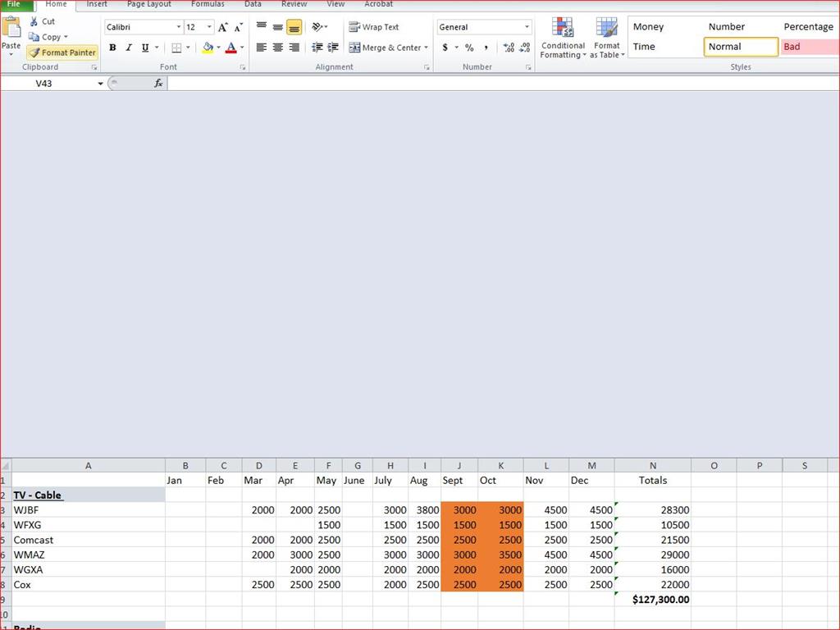
Task: Toggle Italic formatting
Action: pos(129,48)
